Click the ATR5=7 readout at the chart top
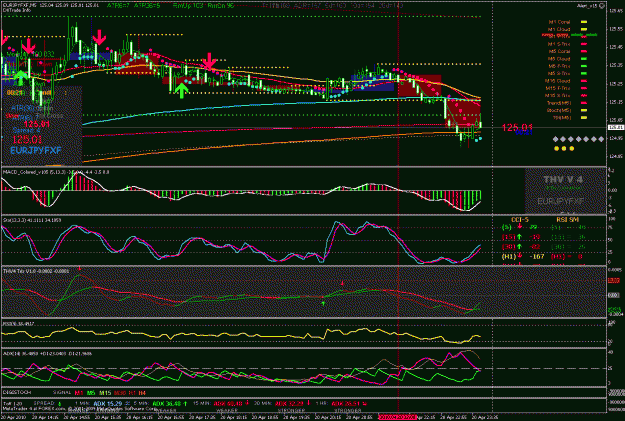 click(120, 6)
